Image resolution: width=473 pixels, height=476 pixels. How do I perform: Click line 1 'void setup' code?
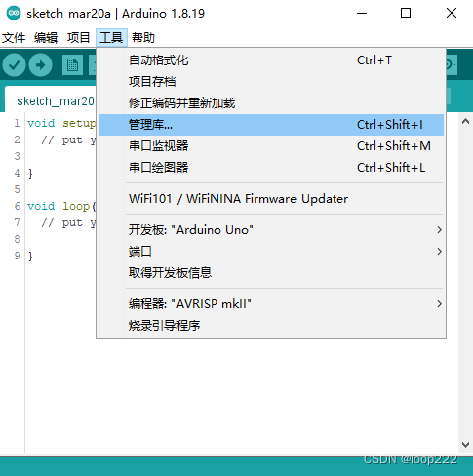coord(61,123)
